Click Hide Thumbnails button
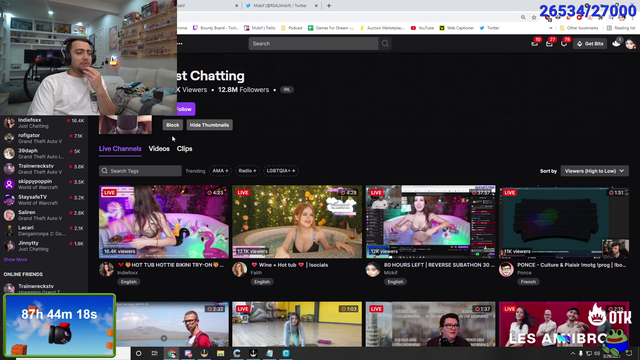The height and width of the screenshot is (360, 640). [x=209, y=125]
